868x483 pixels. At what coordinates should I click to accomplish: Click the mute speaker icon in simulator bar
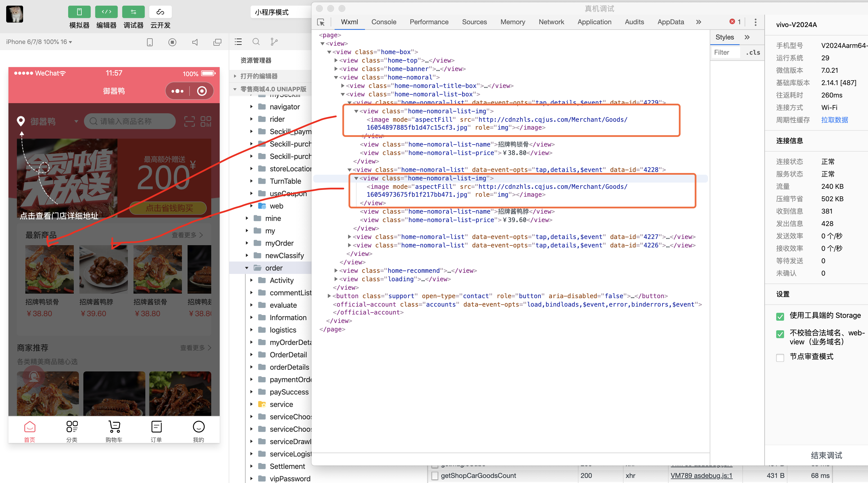point(195,42)
